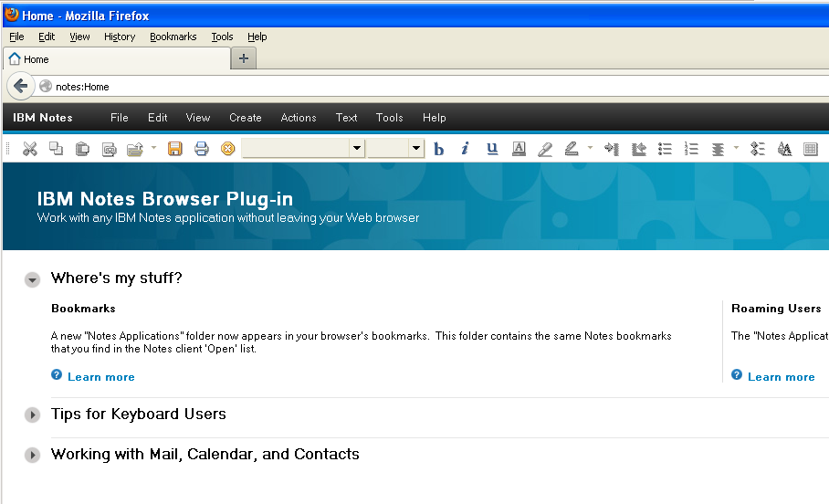Screen dimensions: 829x504
Task: Open Firefox History menu
Action: pos(120,37)
